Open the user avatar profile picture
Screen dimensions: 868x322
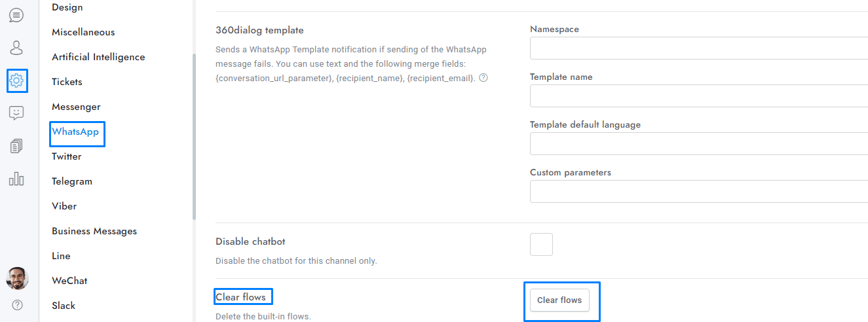tap(17, 278)
